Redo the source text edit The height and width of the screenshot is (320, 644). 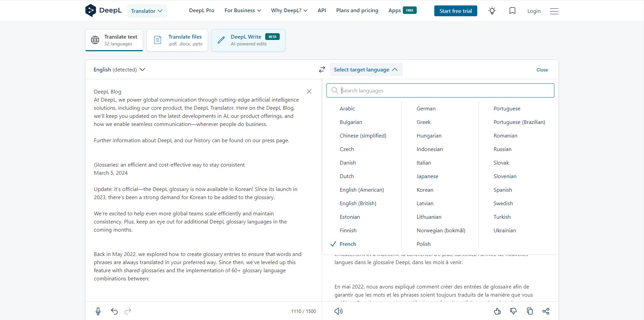pos(128,311)
